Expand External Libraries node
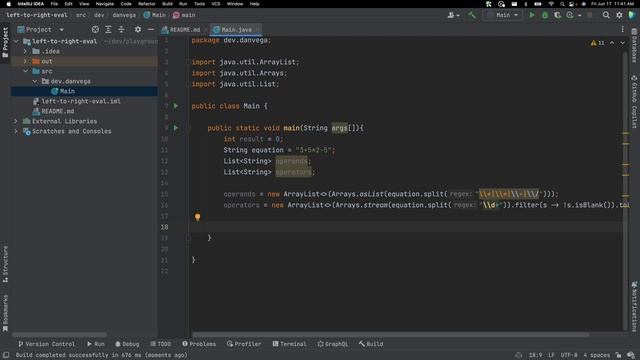This screenshot has height=360, width=640. pos(16,121)
